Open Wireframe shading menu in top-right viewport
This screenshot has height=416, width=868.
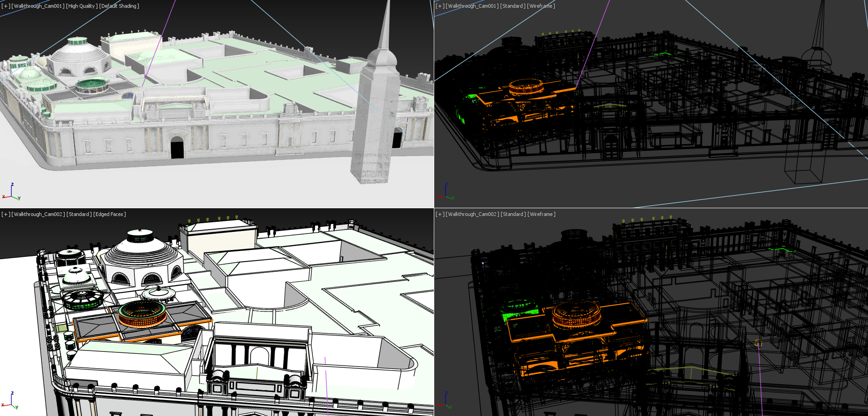[541, 6]
